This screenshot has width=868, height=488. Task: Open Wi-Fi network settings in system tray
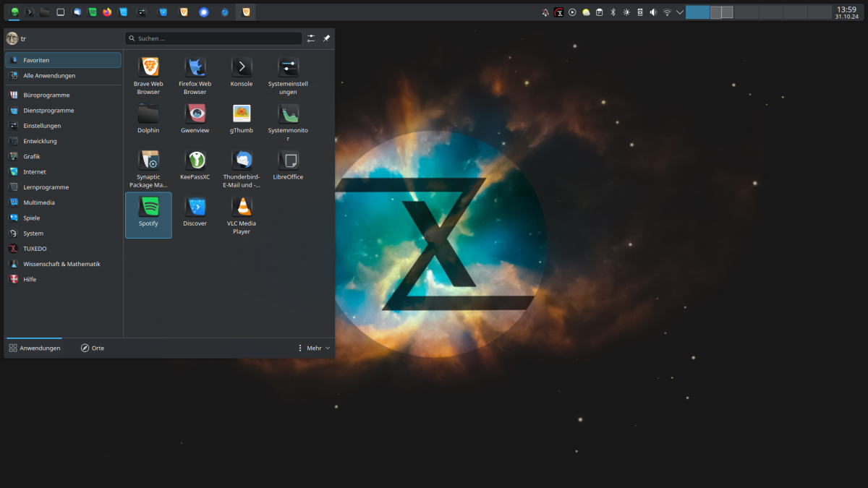[x=667, y=12]
